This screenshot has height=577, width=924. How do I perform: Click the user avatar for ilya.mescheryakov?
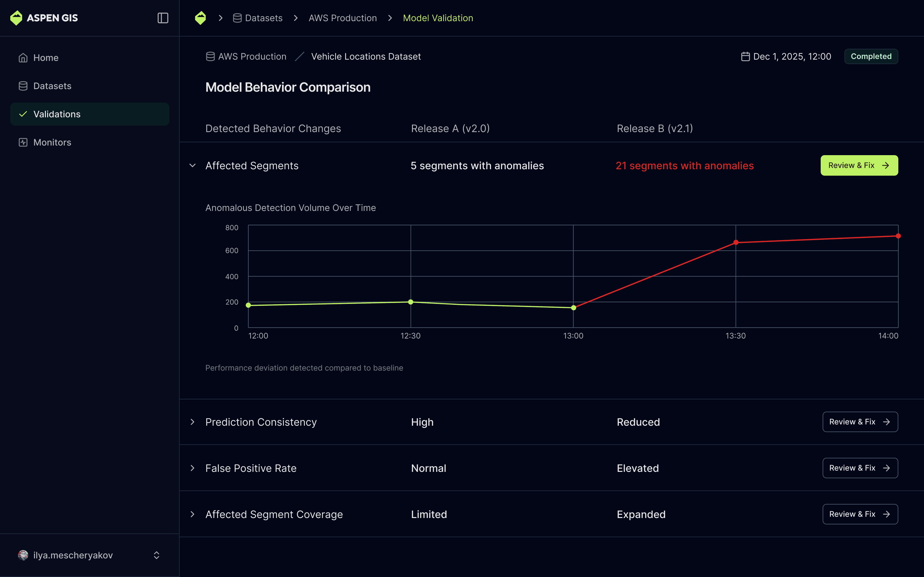click(23, 555)
